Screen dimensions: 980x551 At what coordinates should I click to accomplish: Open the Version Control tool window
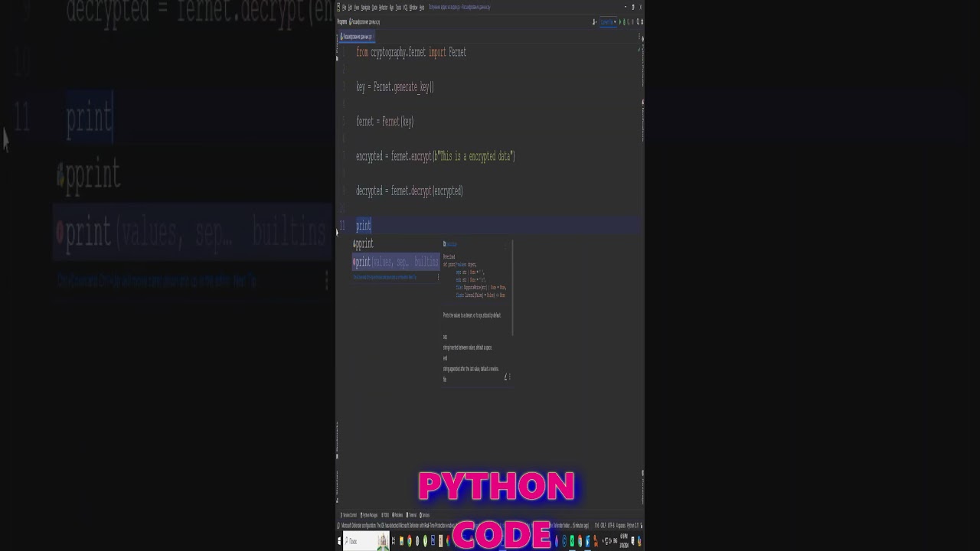[x=348, y=515]
